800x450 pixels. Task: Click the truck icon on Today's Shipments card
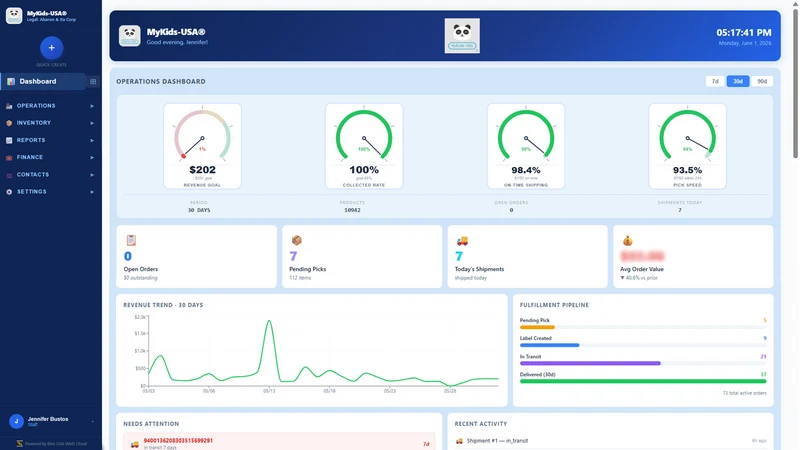pyautogui.click(x=462, y=240)
